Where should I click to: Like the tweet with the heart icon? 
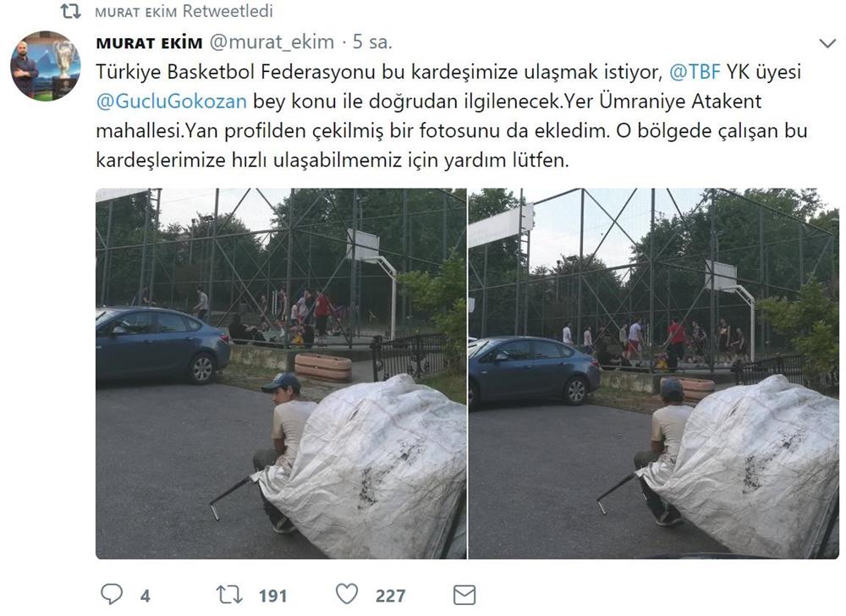[346, 595]
